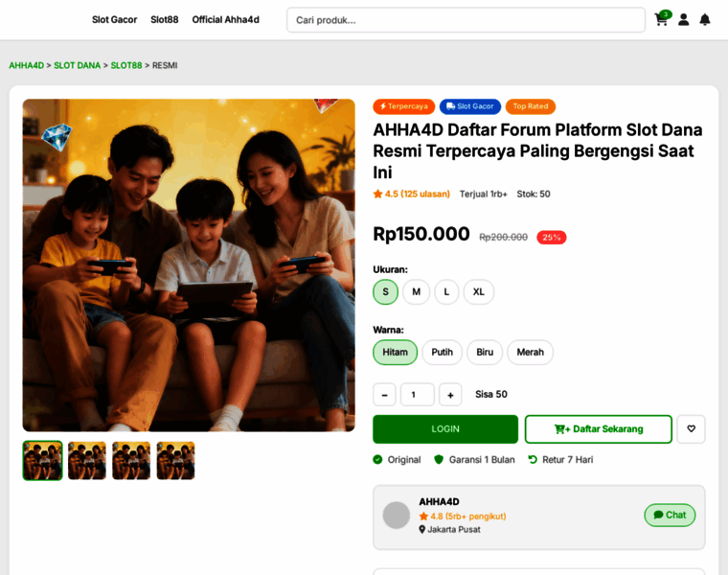Select size M option
The height and width of the screenshot is (575, 728).
coord(416,291)
